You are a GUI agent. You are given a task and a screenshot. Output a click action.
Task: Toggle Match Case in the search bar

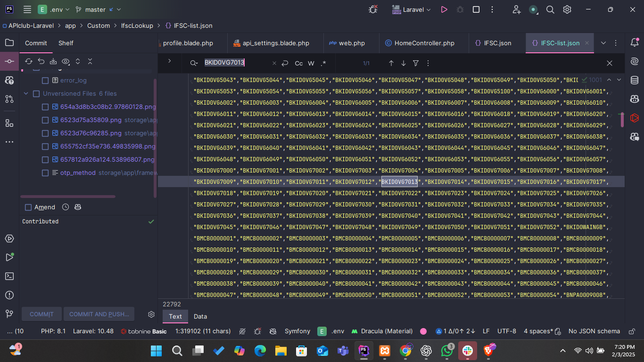coord(298,63)
